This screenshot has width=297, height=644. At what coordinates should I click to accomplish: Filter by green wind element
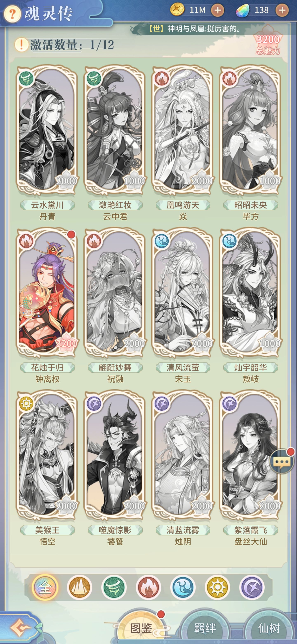[x=114, y=587]
